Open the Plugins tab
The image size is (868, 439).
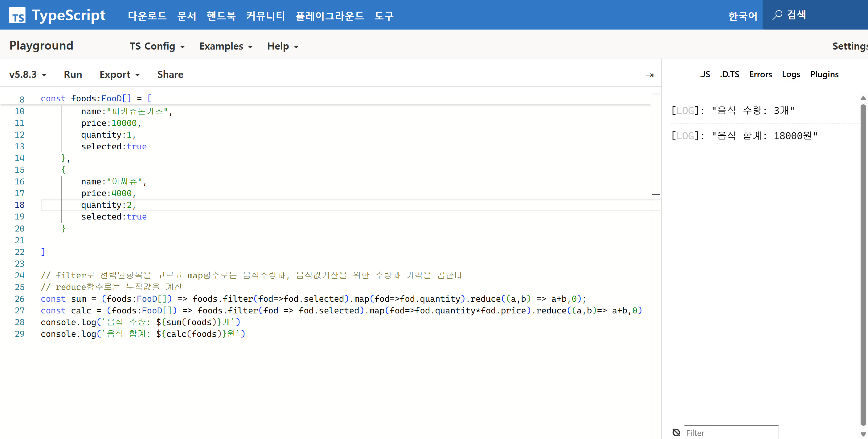click(x=824, y=75)
